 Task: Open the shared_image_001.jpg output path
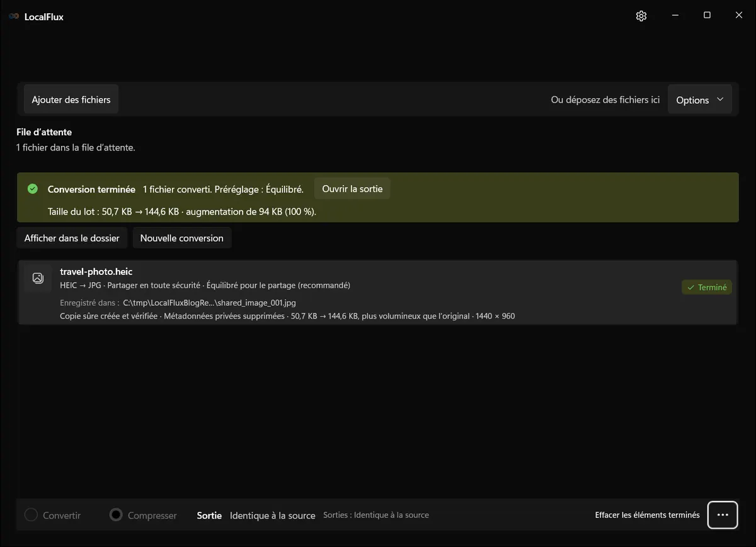[x=209, y=303]
